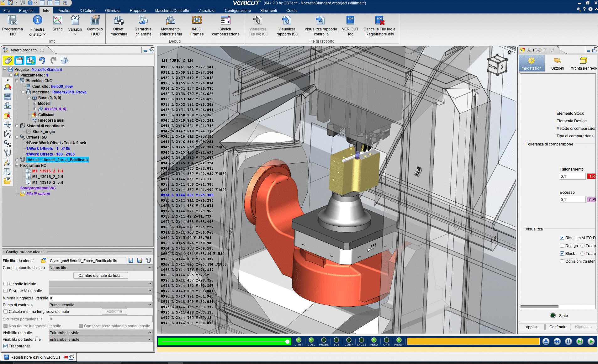Enable Collisioni tra utensile checkbox
The width and height of the screenshot is (598, 364).
pyautogui.click(x=562, y=261)
